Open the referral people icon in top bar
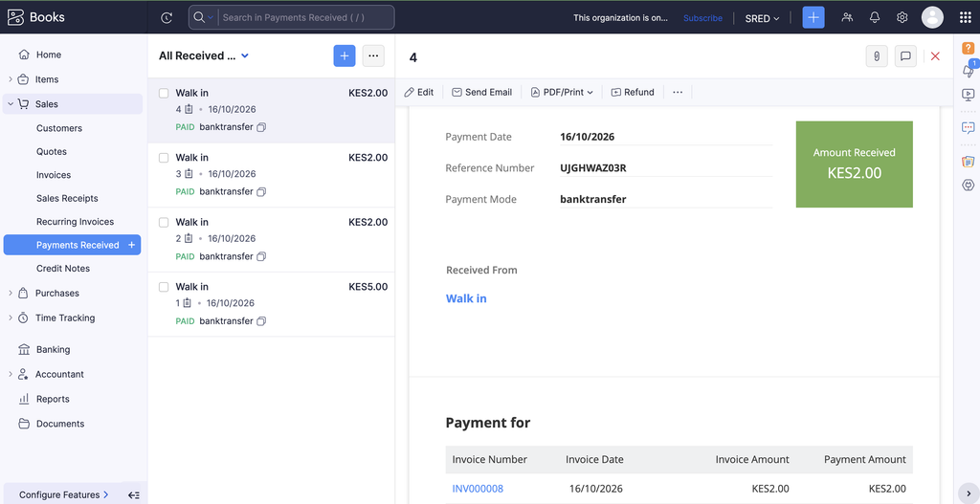The height and width of the screenshot is (504, 980). click(x=847, y=17)
